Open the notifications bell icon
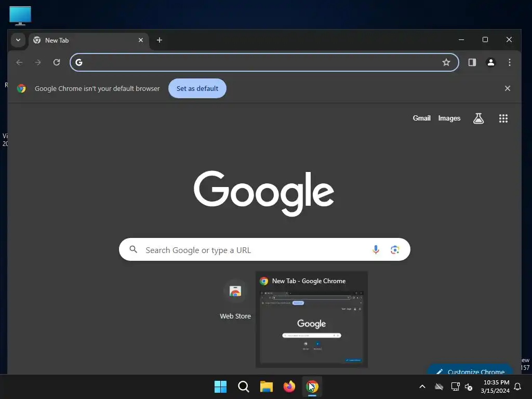This screenshot has height=399, width=532. coord(518,387)
